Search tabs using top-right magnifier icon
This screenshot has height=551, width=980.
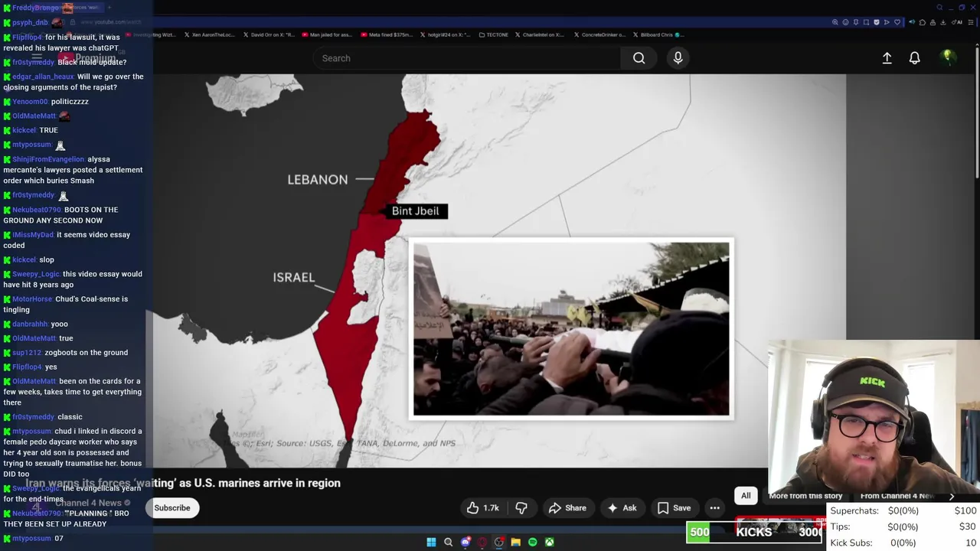939,8
